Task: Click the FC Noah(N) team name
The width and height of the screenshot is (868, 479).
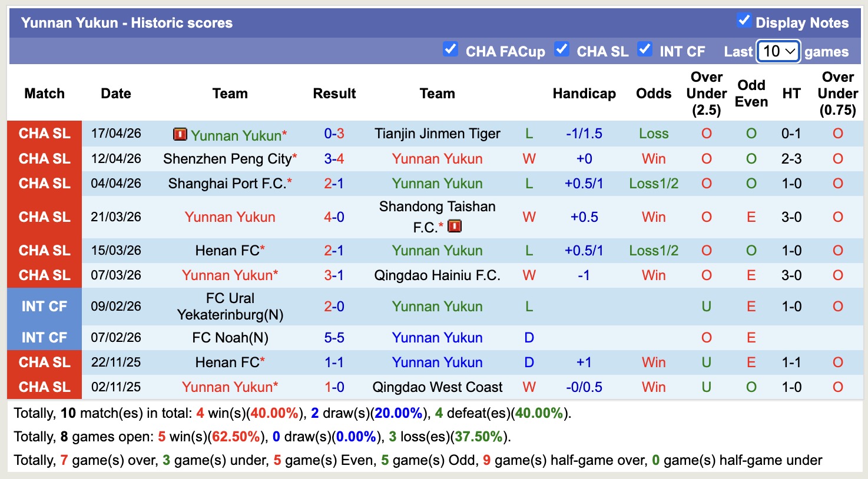Action: pos(230,337)
